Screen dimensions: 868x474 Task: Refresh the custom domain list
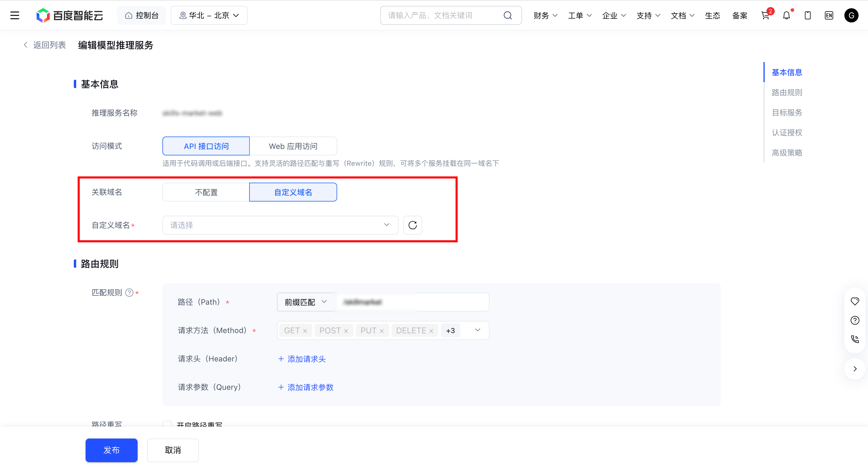click(x=412, y=225)
